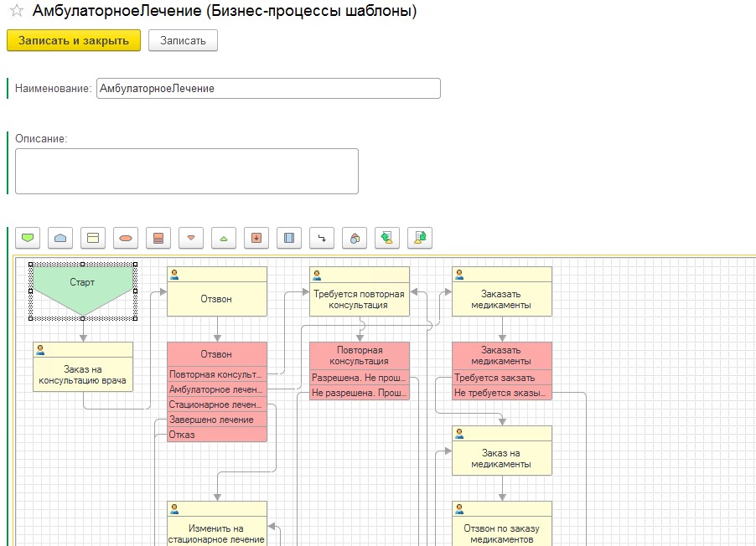Select the yellow Заказать медикаменты action block

tap(502, 291)
